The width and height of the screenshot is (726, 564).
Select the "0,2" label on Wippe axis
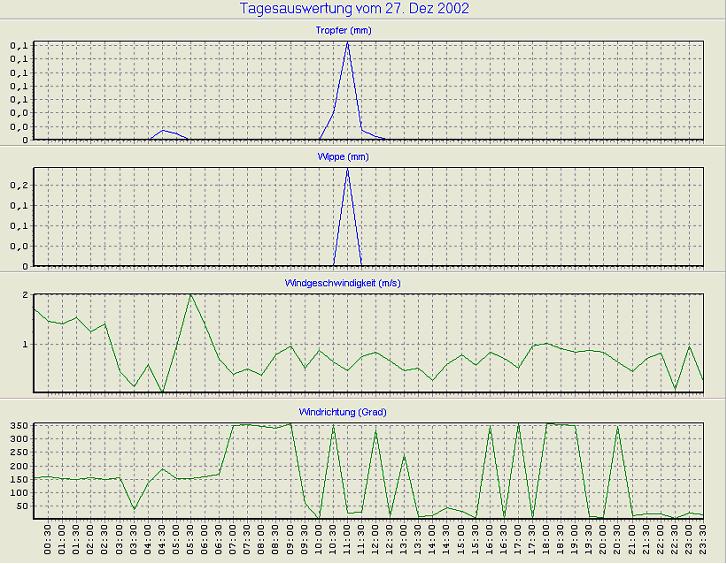tap(19, 185)
